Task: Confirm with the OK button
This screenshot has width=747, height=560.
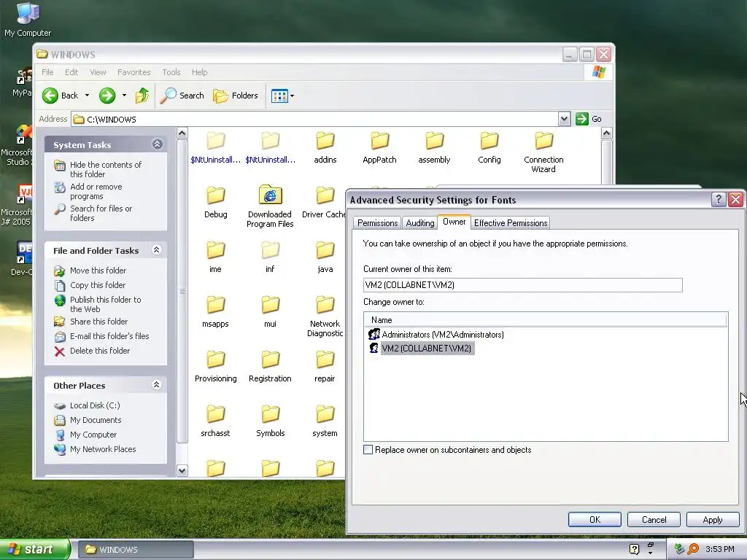Action: [x=595, y=519]
